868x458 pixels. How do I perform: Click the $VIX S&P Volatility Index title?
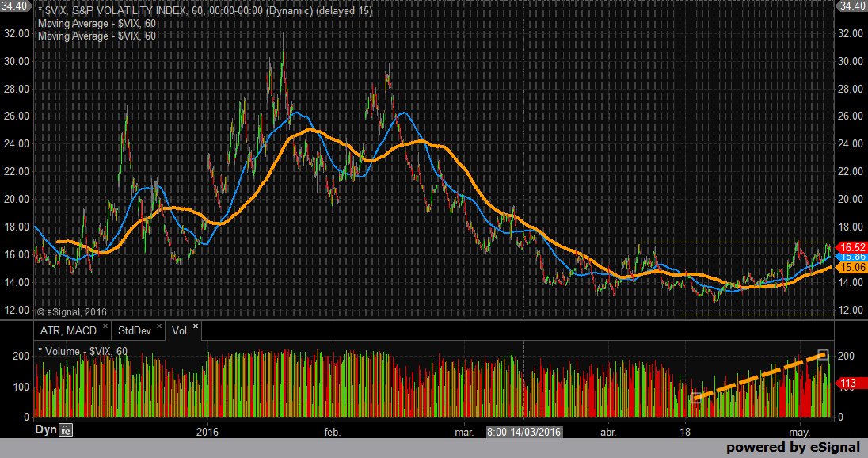point(205,10)
